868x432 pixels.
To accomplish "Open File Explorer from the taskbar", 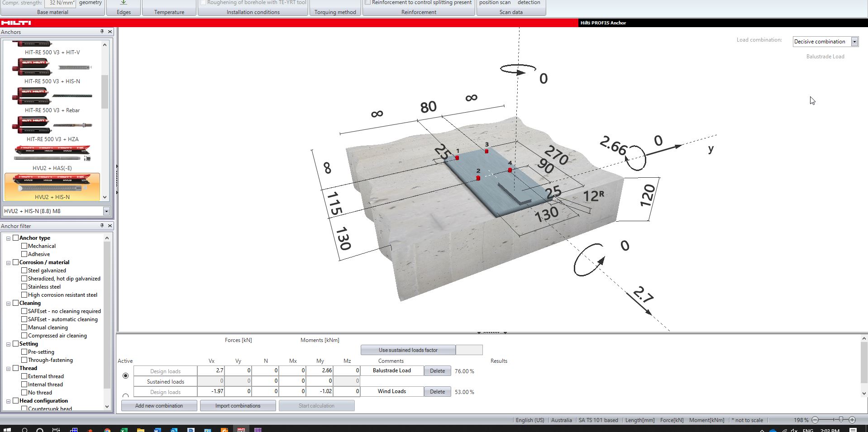I will (140, 429).
